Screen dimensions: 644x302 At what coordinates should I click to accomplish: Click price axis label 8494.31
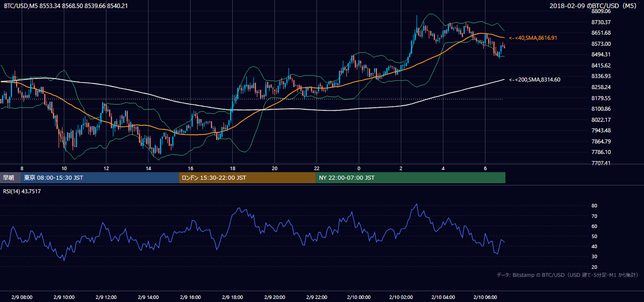pyautogui.click(x=601, y=54)
